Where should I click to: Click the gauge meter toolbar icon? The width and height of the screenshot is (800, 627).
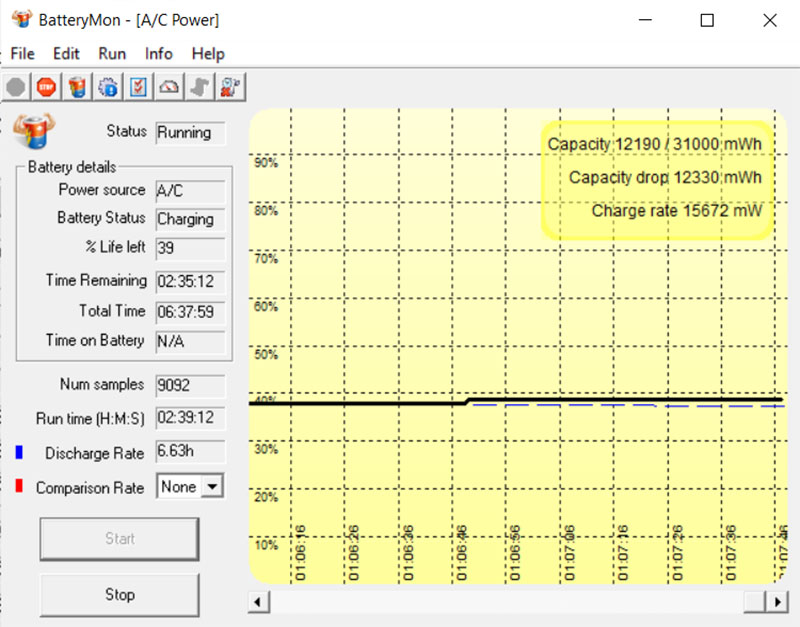tap(169, 87)
